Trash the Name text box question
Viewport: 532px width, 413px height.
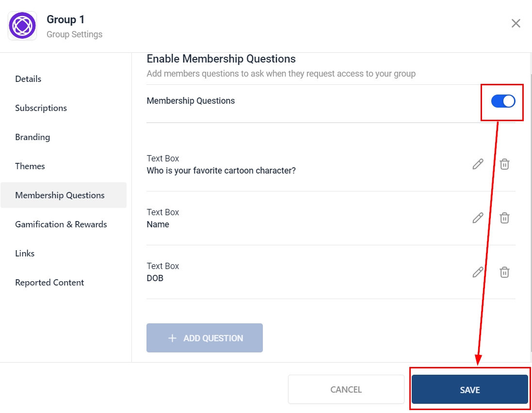coord(504,218)
